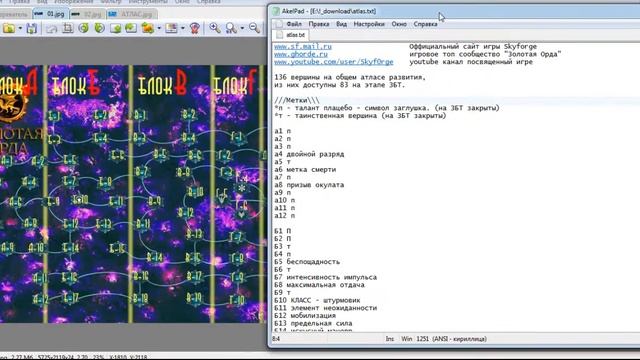Open the Правка menu in AkelPad

pos(319,24)
